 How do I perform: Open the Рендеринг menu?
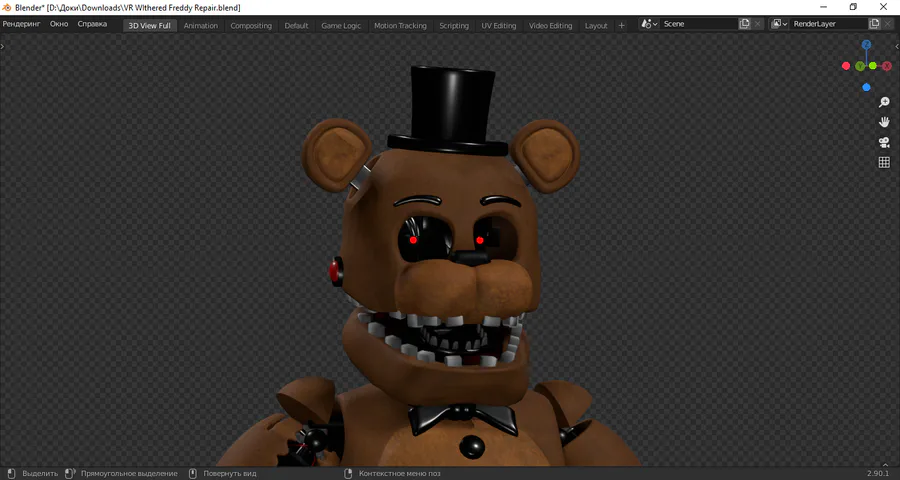pyautogui.click(x=22, y=24)
